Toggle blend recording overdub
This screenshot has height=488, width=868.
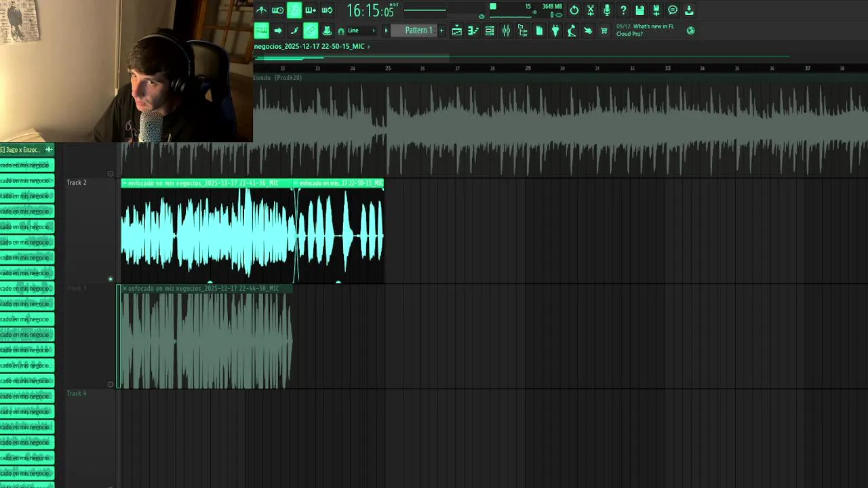click(x=311, y=10)
